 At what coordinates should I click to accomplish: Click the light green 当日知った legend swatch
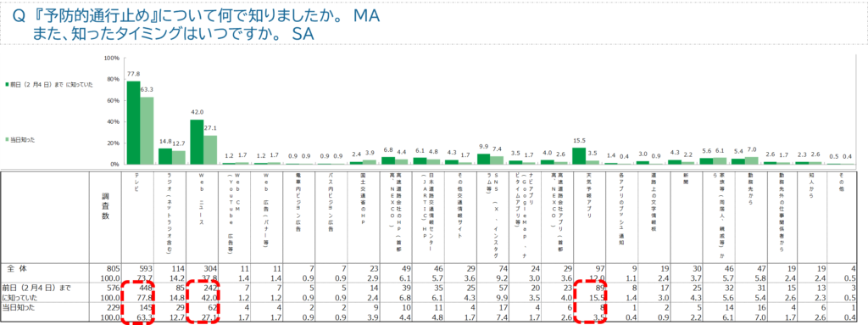pyautogui.click(x=7, y=140)
